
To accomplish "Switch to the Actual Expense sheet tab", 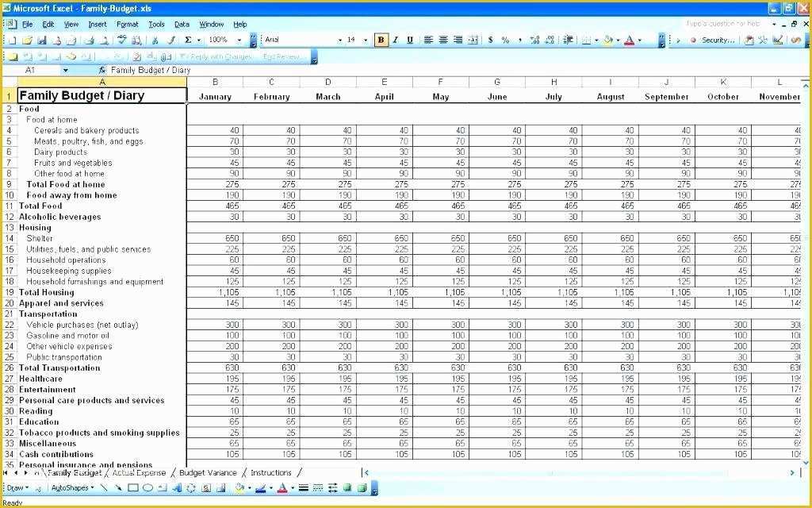I will pos(139,473).
